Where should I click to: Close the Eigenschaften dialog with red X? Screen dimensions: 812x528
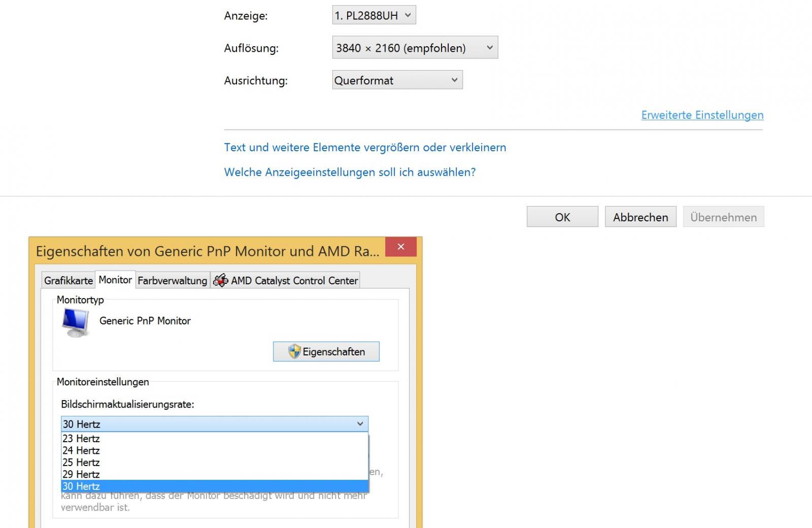[401, 247]
